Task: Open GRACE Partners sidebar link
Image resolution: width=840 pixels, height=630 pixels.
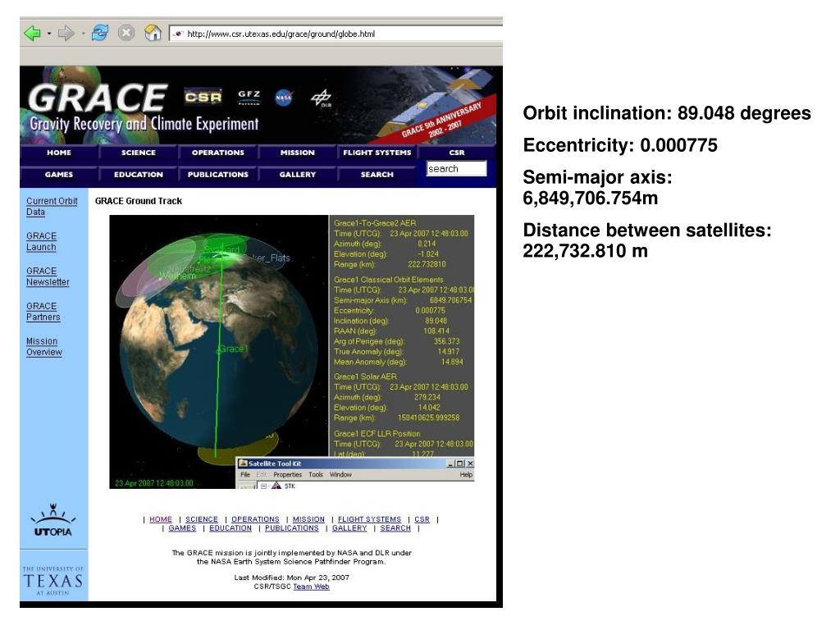Action: tap(43, 311)
